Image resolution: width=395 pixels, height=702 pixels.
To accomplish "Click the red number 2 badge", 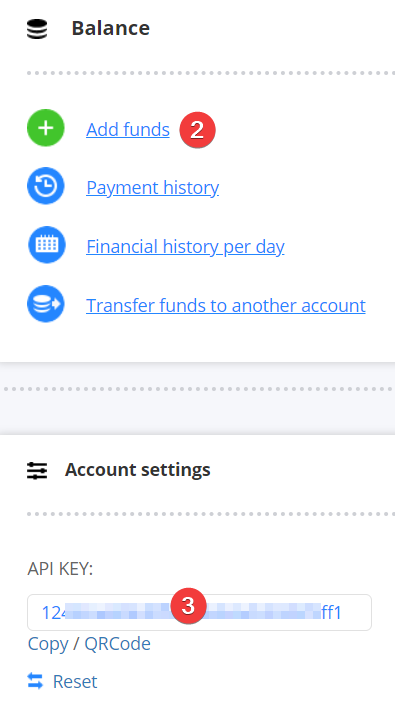I will coord(198,130).
